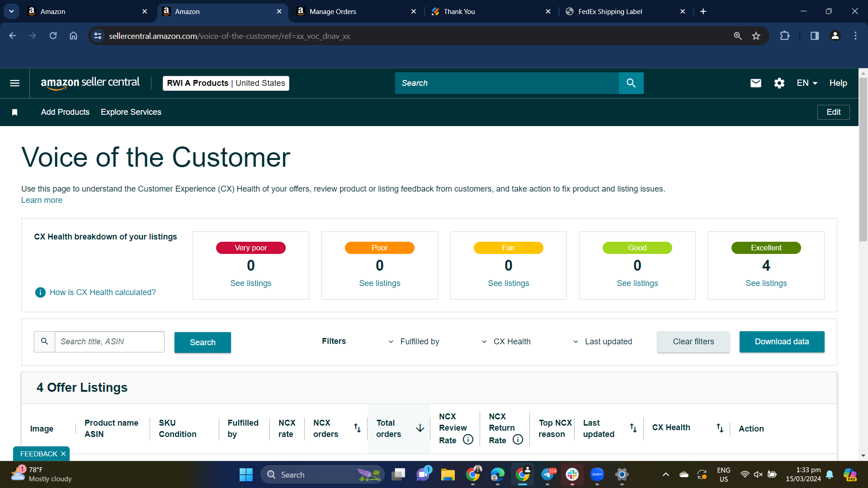
Task: Open the Chrome profile icon
Action: [x=835, y=36]
